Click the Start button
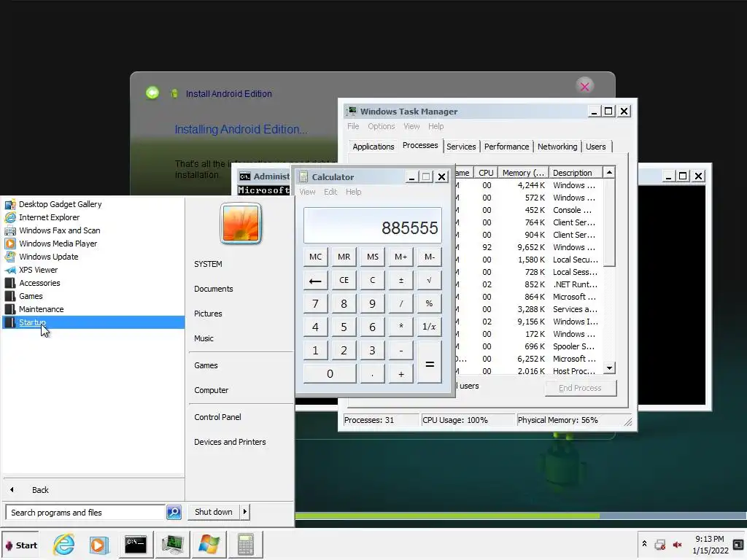The height and width of the screenshot is (560, 747). pyautogui.click(x=20, y=545)
